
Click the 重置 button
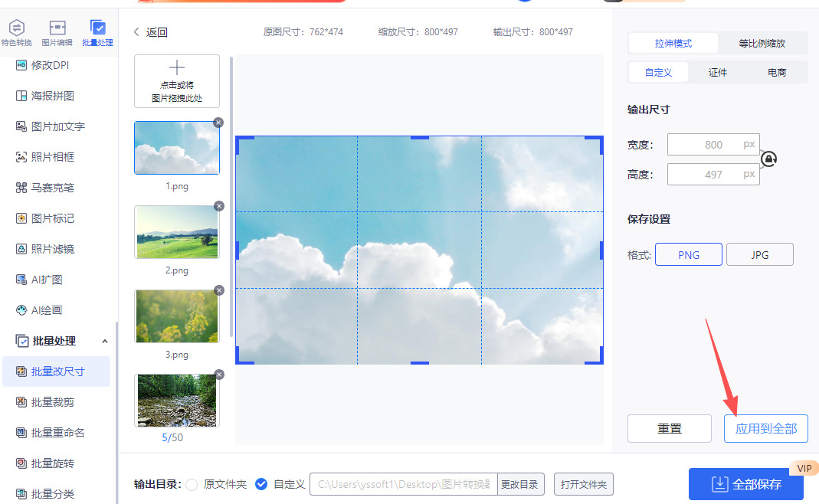(x=670, y=428)
